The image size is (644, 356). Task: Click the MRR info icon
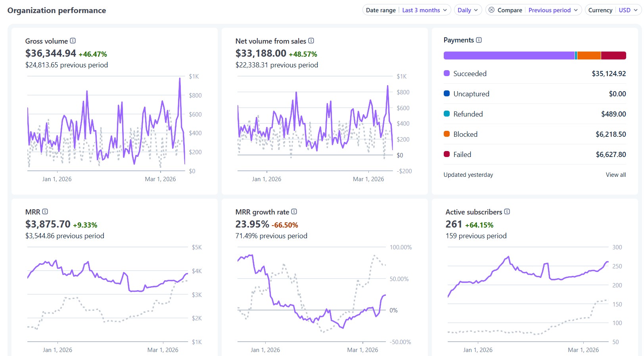[x=45, y=212]
